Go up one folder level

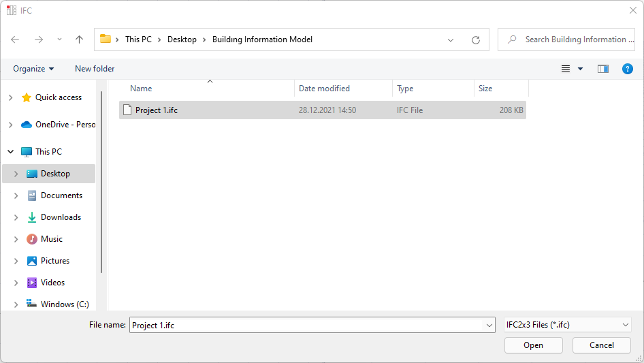point(79,40)
